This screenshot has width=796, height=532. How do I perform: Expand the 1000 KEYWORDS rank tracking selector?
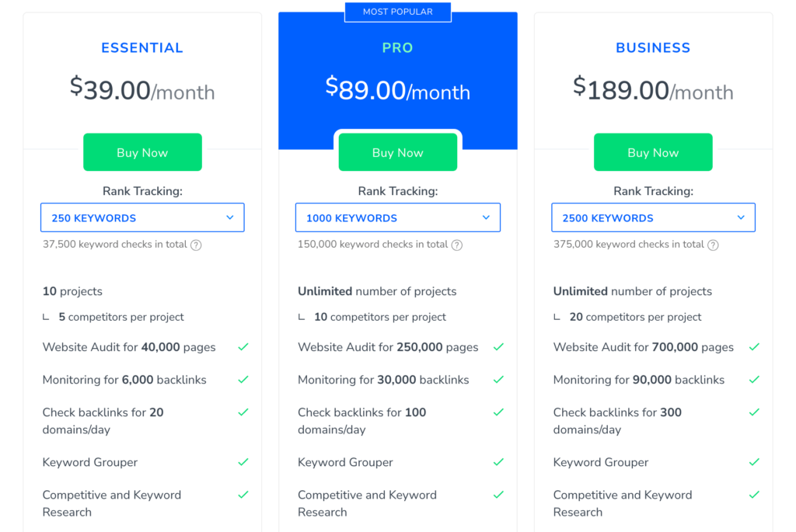(398, 217)
